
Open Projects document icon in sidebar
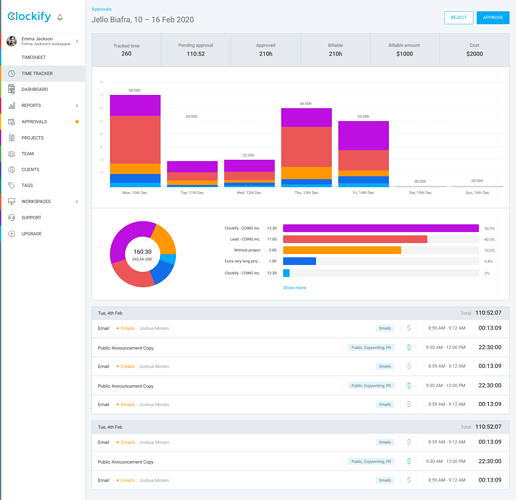click(x=12, y=138)
